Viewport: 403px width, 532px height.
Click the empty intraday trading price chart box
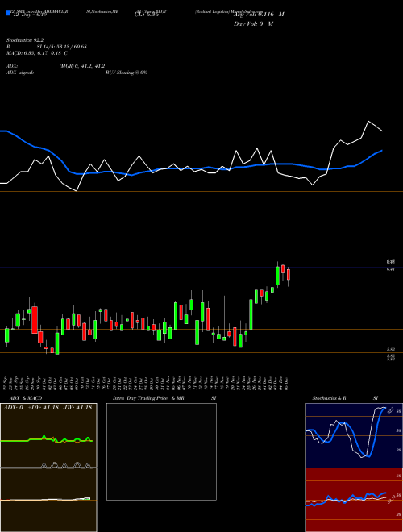(161, 451)
